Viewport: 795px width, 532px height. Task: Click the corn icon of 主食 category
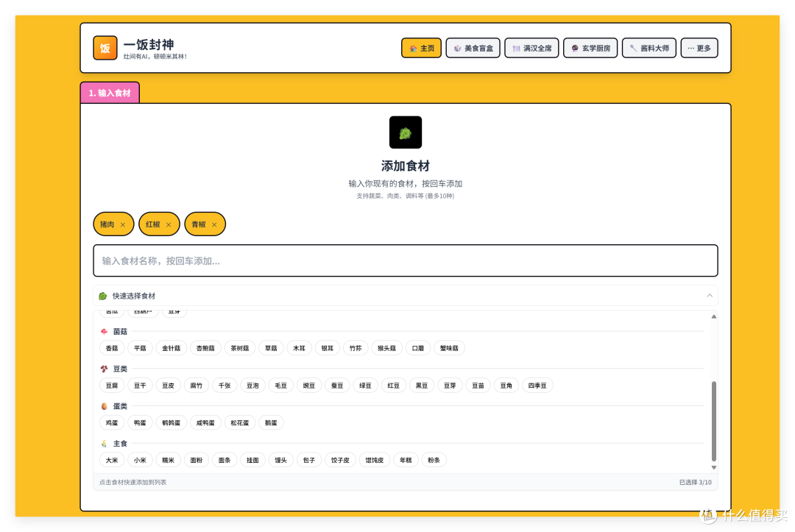105,443
